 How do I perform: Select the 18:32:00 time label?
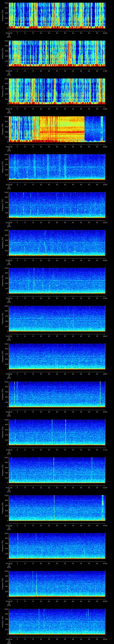[9, 147]
